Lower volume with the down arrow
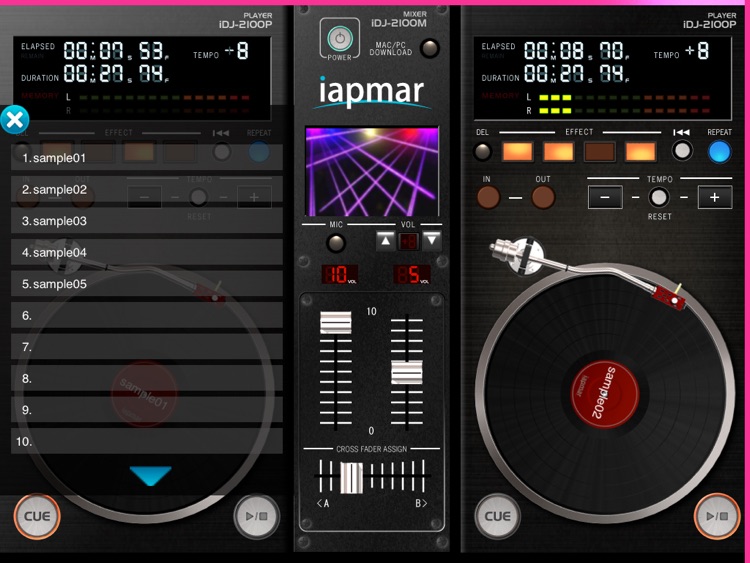 tap(432, 241)
